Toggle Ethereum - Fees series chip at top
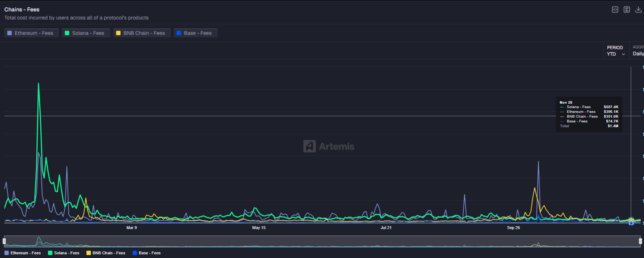The image size is (644, 258). point(32,33)
